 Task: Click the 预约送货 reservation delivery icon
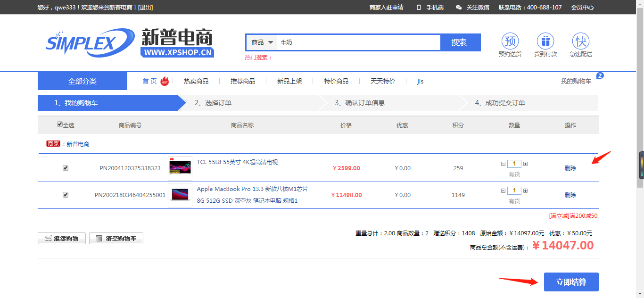510,41
